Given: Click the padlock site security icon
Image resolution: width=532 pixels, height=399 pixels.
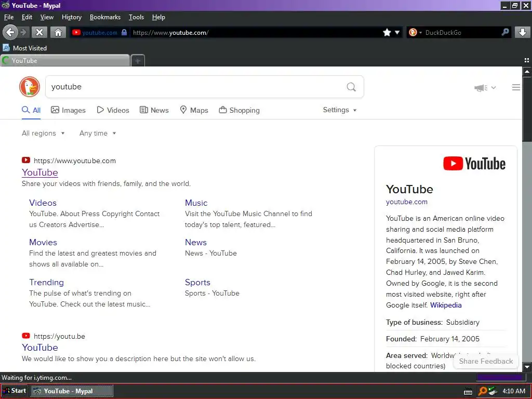Looking at the screenshot, I should click(x=124, y=32).
